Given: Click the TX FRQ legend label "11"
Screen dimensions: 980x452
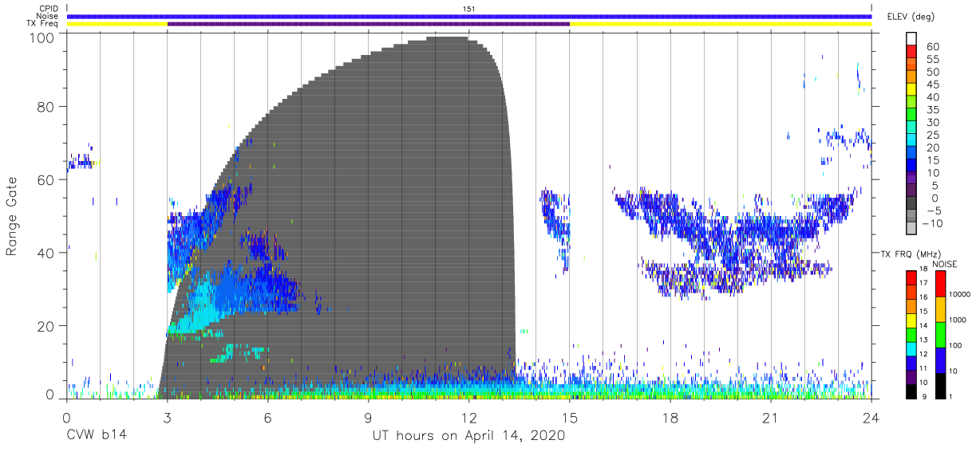Looking at the screenshot, I should [x=924, y=368].
